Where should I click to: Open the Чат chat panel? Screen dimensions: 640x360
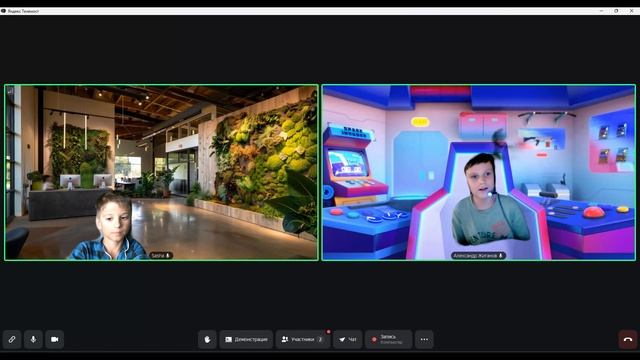[348, 339]
